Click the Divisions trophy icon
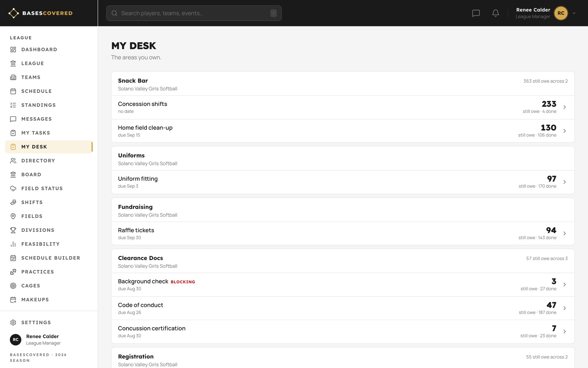Image resolution: width=588 pixels, height=368 pixels. pyautogui.click(x=13, y=230)
